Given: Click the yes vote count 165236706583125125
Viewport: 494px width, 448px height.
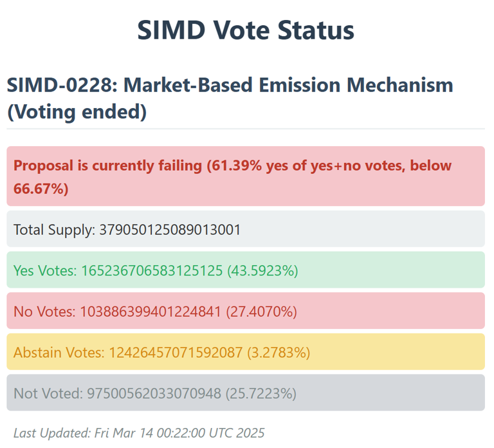Looking at the screenshot, I should point(151,270).
